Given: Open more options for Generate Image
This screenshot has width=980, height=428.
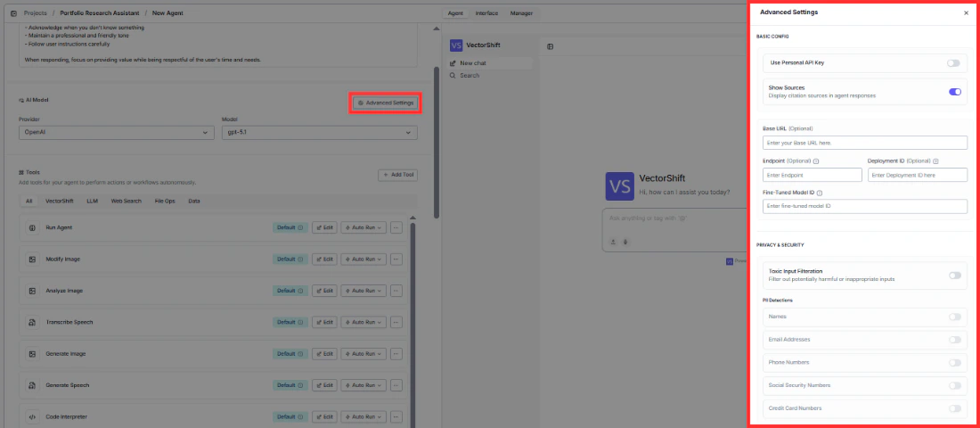Looking at the screenshot, I should pos(396,354).
